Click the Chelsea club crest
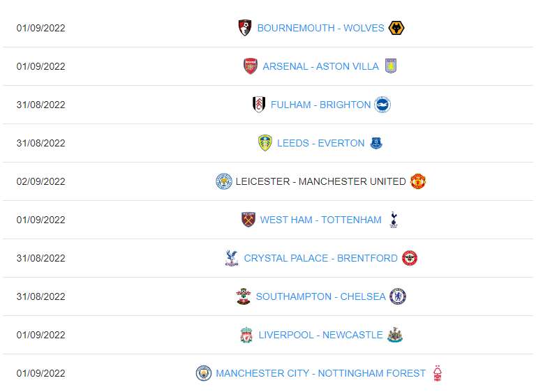Image resolution: width=536 pixels, height=392 pixels. coord(398,296)
